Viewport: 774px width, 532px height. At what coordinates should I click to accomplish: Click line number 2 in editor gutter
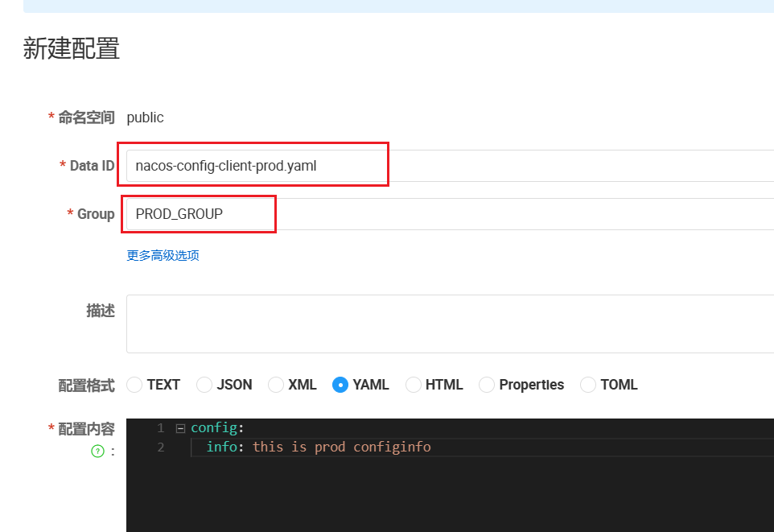pyautogui.click(x=160, y=447)
